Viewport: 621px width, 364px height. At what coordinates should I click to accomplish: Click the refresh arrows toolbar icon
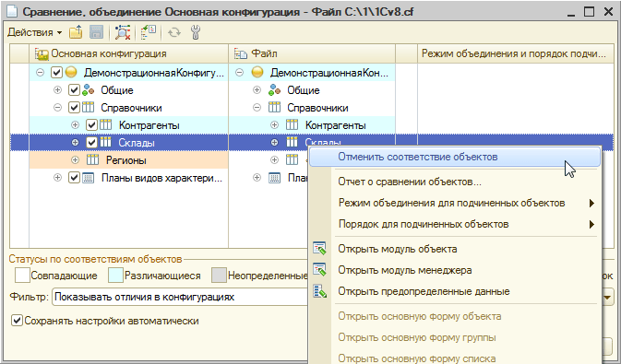tap(174, 32)
